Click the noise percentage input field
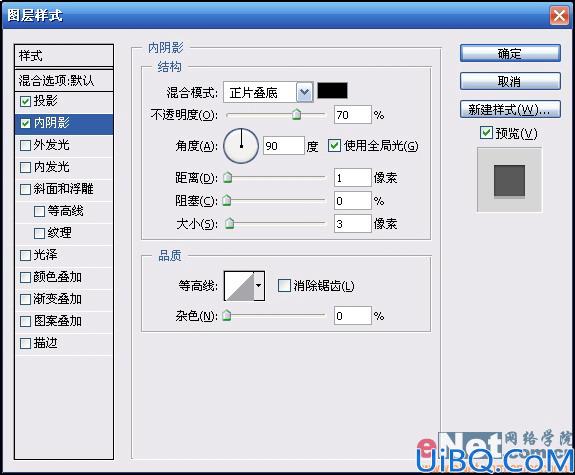575x475 pixels. (x=352, y=316)
